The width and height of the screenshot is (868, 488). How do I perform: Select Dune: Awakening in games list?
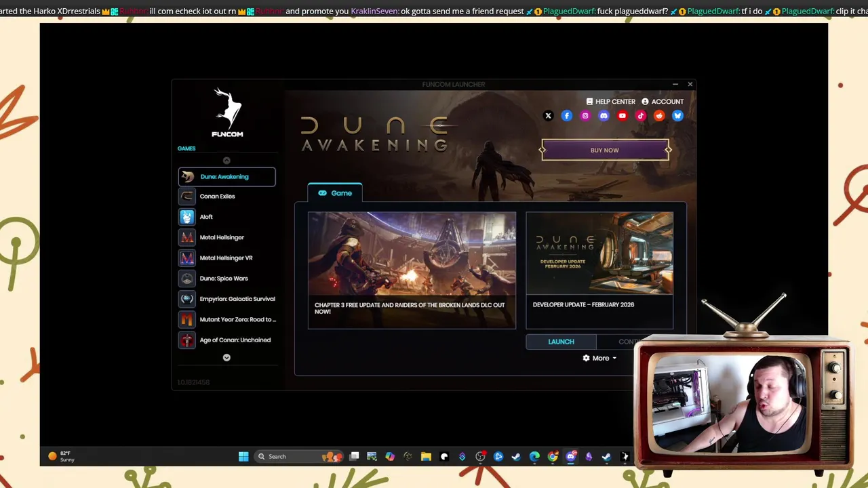coord(226,177)
